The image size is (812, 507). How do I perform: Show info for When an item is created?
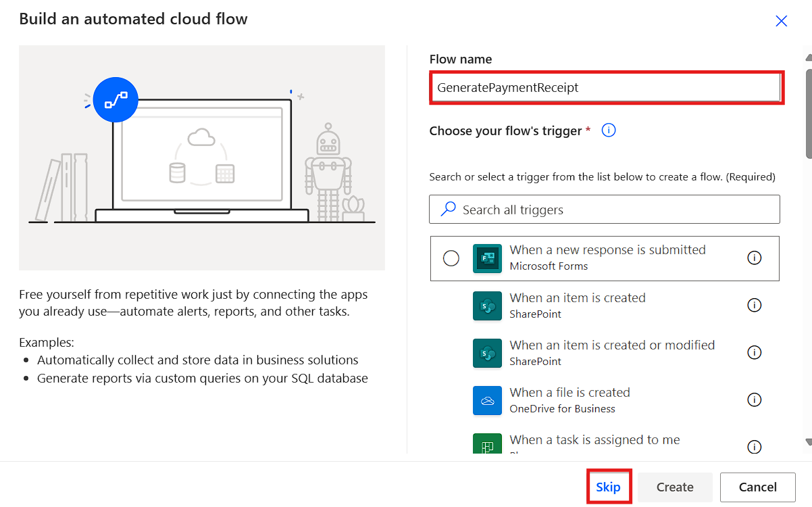[x=754, y=305]
